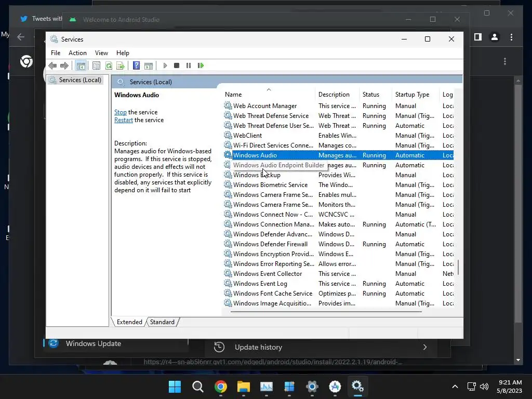Viewport: 532px width, 399px height.
Task: Select the Windows Audio service row
Action: point(338,155)
